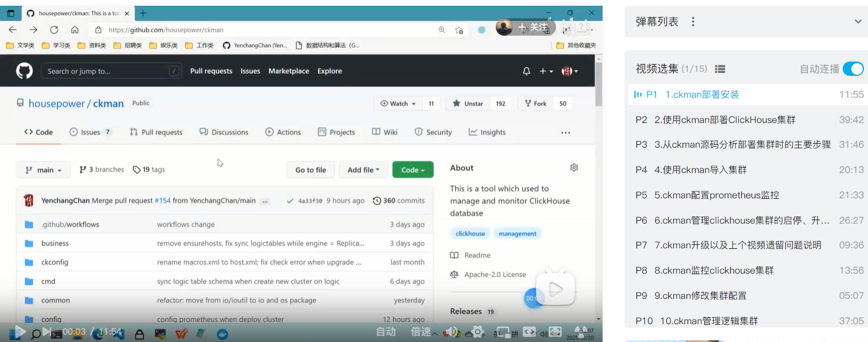Open the Discussions tab
868x342 pixels.
[x=224, y=132]
